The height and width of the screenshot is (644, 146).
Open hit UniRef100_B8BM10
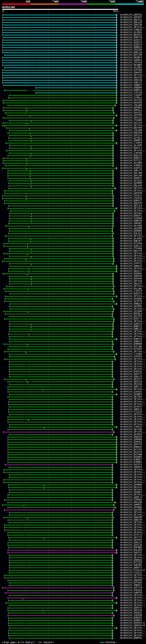click(x=131, y=47)
